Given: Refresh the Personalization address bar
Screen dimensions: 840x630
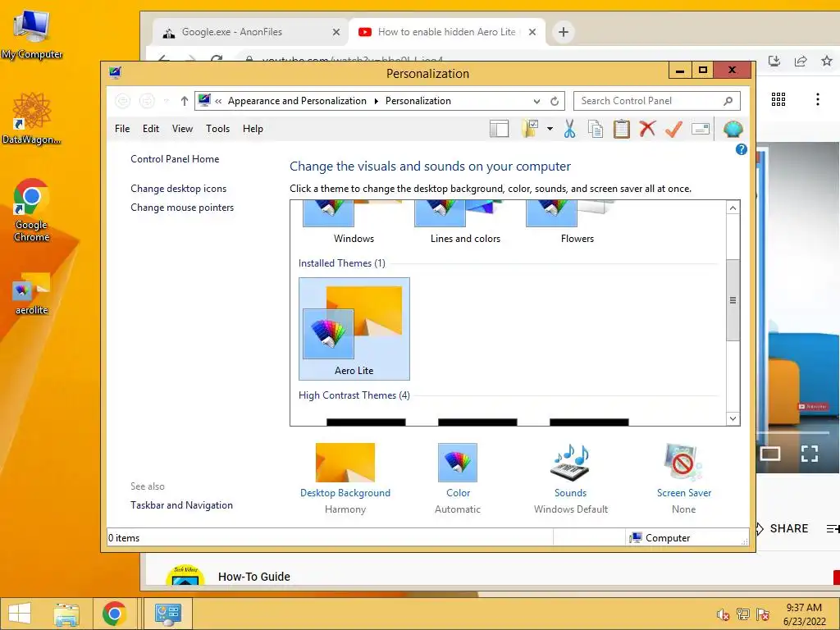Looking at the screenshot, I should pos(555,101).
